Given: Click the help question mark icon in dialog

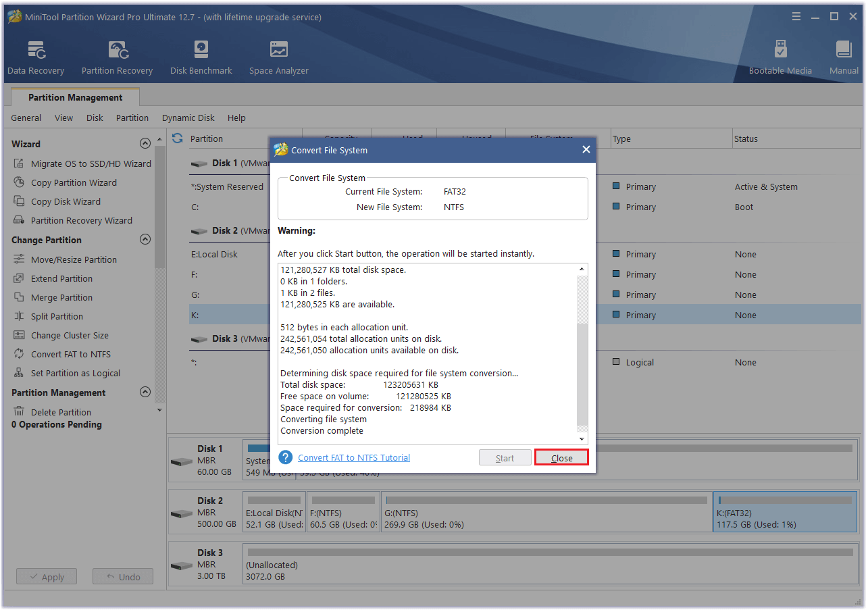Looking at the screenshot, I should (x=286, y=457).
